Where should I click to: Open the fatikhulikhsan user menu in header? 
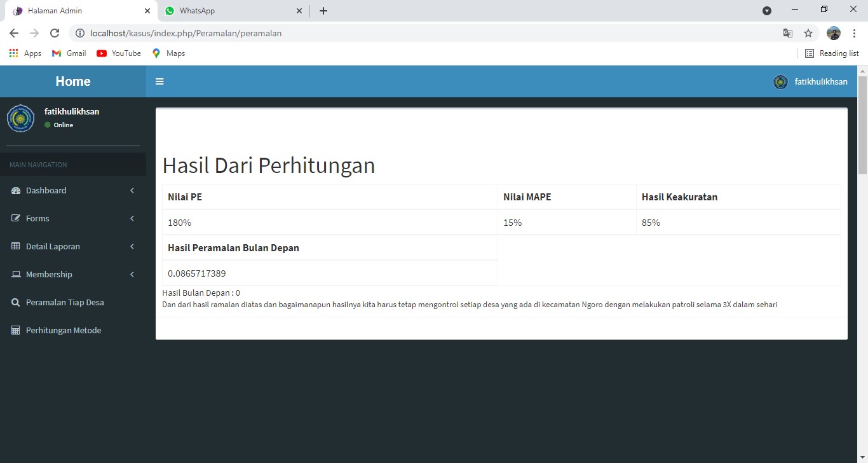[811, 81]
